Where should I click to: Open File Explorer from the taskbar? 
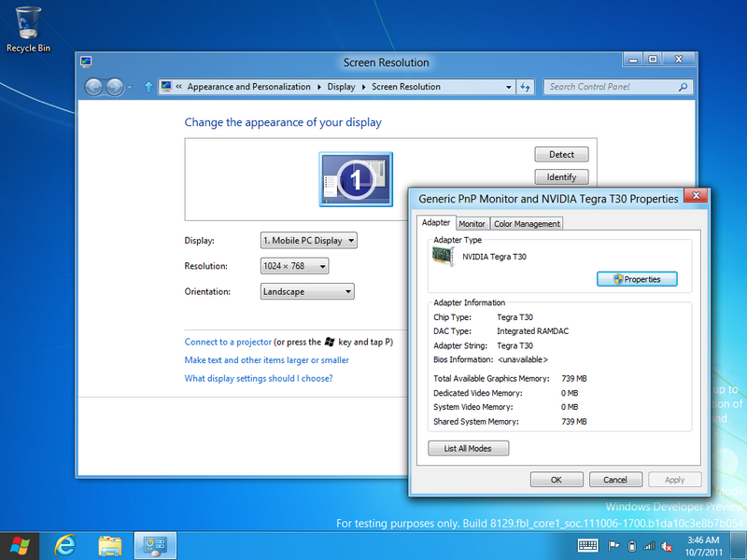pyautogui.click(x=110, y=544)
